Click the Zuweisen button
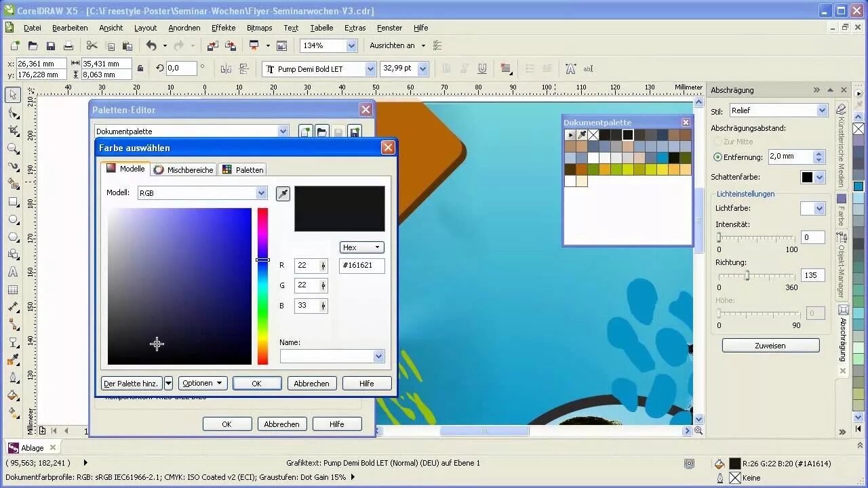 point(770,346)
